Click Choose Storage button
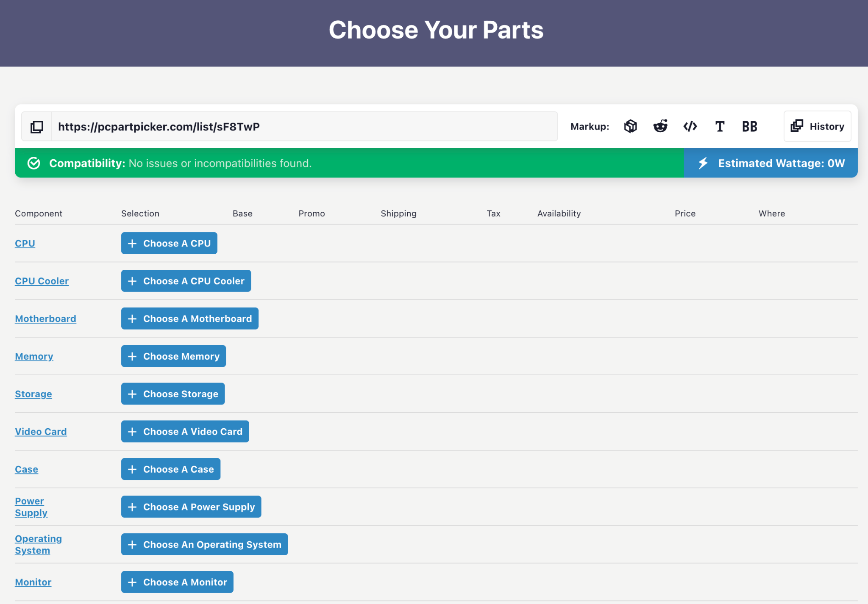 (x=173, y=394)
